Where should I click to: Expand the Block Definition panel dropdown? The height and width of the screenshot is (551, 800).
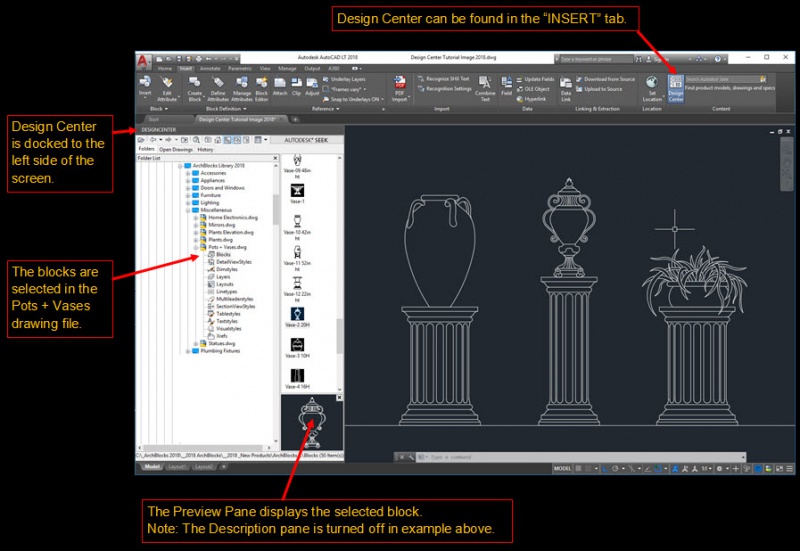(x=226, y=109)
